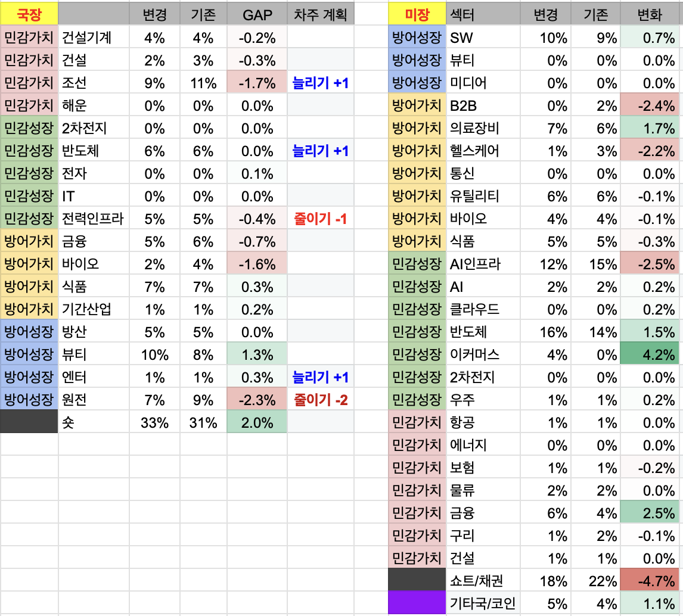The width and height of the screenshot is (683, 616).
Task: Select the 우주 sector cell
Action: point(483,399)
